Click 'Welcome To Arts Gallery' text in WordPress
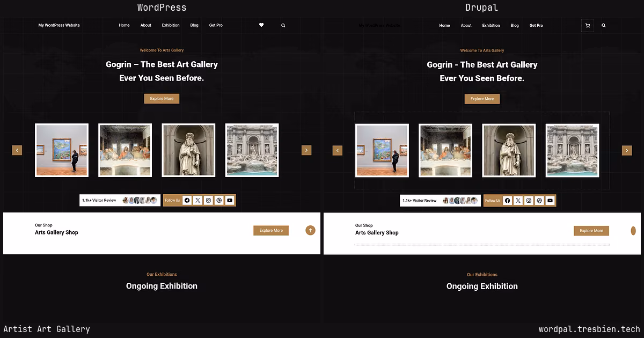The width and height of the screenshot is (644, 338). (162, 50)
